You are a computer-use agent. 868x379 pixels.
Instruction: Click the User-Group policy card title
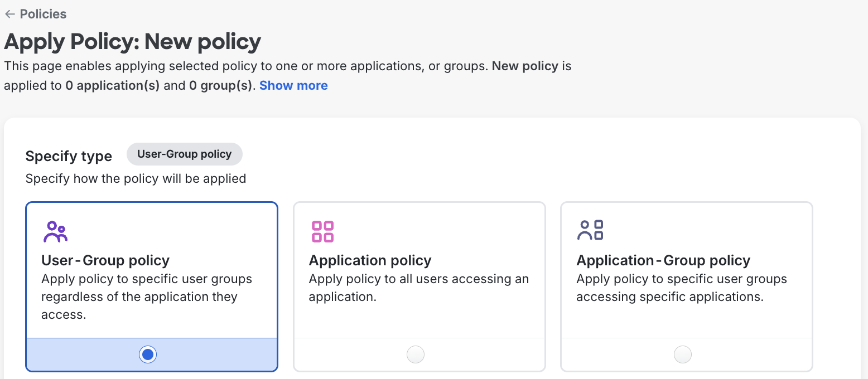tap(105, 260)
